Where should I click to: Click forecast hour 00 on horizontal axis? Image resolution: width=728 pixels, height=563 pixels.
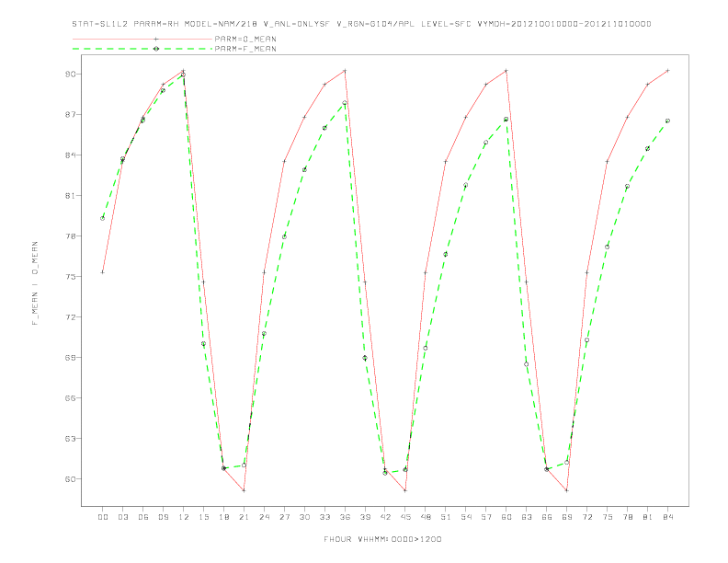point(103,517)
